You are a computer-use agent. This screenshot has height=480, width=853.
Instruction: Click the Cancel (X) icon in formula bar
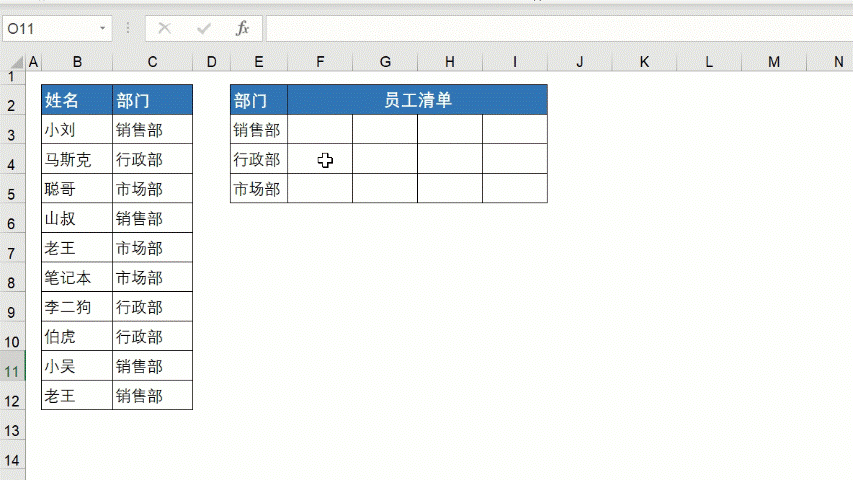[x=164, y=28]
